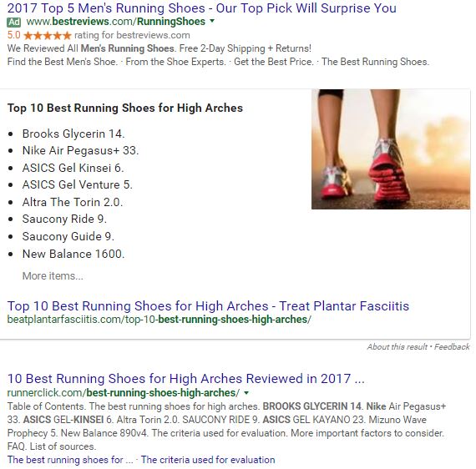Open the 2017 Top 5 Men's Running Shoes ad

click(202, 8)
